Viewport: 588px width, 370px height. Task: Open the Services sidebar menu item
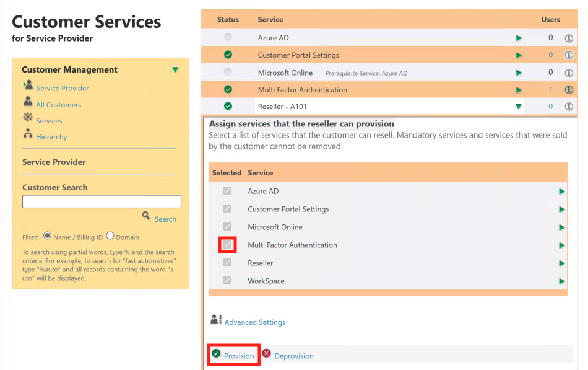(x=49, y=121)
